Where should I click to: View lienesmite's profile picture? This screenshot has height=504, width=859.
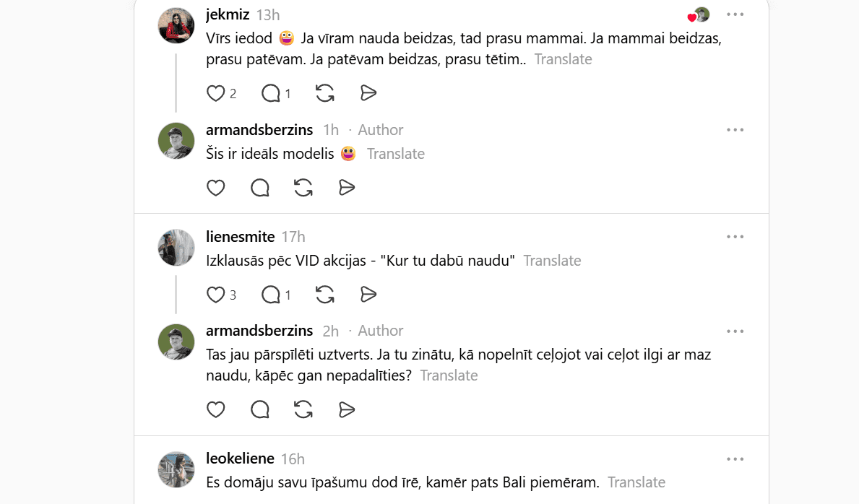pyautogui.click(x=176, y=248)
